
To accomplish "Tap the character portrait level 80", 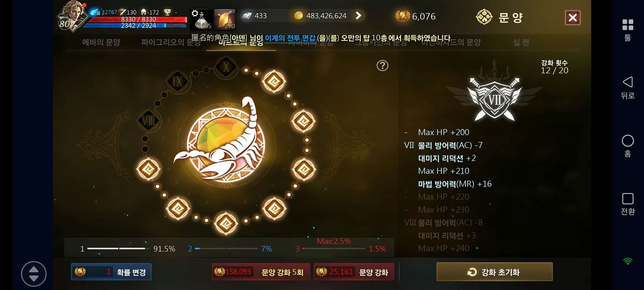I will click(71, 16).
